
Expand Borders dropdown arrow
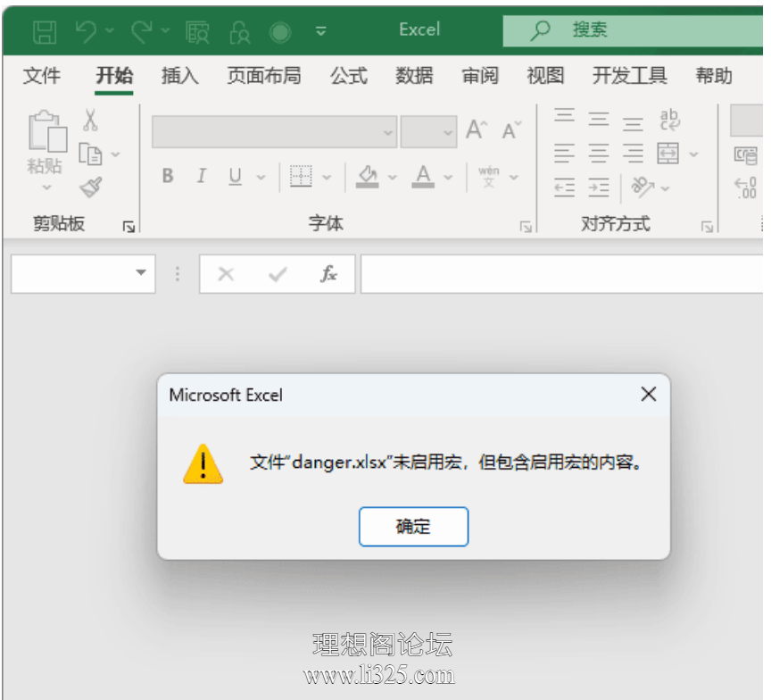pos(327,177)
